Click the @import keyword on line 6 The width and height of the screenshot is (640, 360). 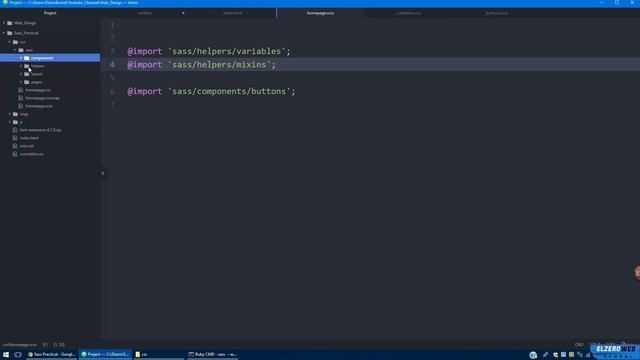click(144, 91)
